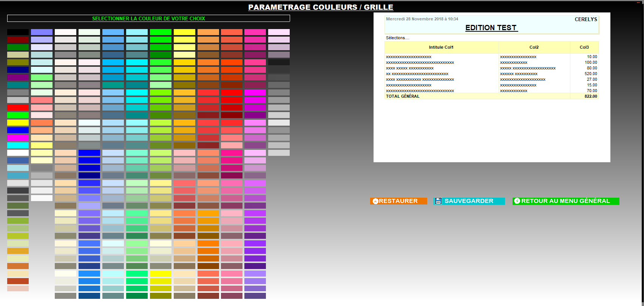Go back via RETOUR AU MENU GÉNÉRAL label

pyautogui.click(x=565, y=201)
